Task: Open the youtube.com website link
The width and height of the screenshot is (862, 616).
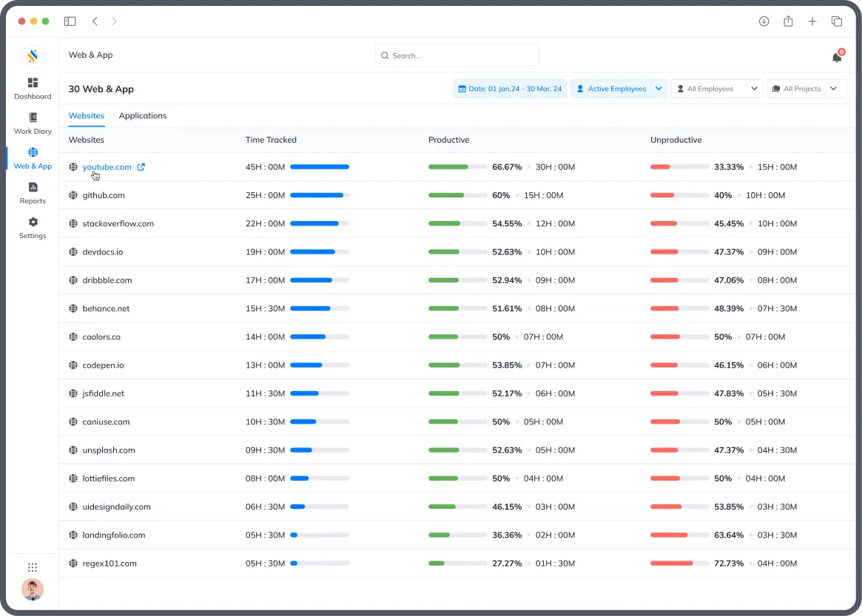Action: [x=108, y=166]
